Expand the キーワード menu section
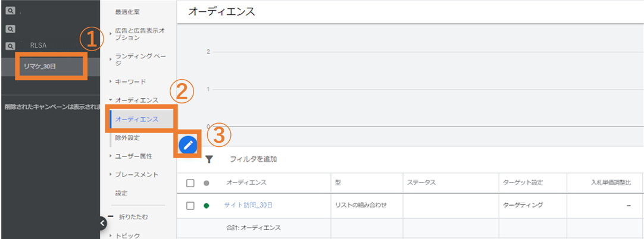Viewport: 644px width, 239px height. coord(127,81)
